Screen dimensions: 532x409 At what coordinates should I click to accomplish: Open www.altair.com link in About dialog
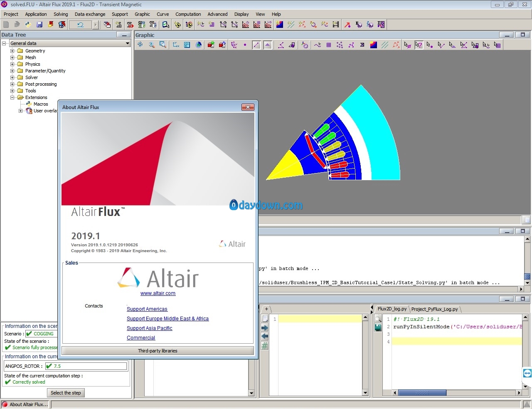158,293
